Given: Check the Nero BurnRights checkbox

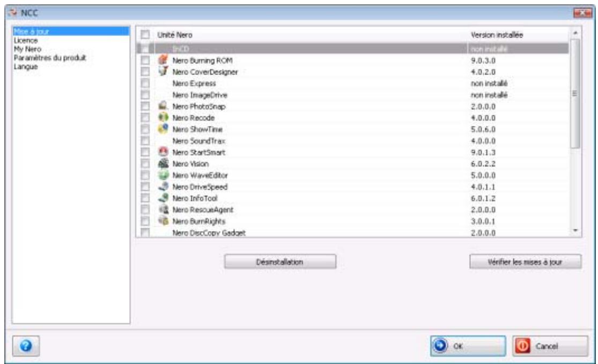Looking at the screenshot, I should [x=145, y=221].
